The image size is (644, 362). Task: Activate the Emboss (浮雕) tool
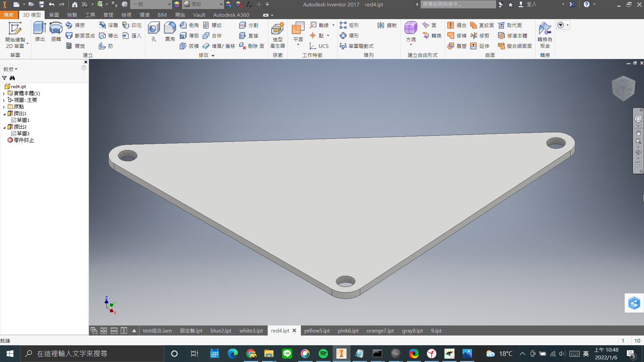tap(108, 25)
